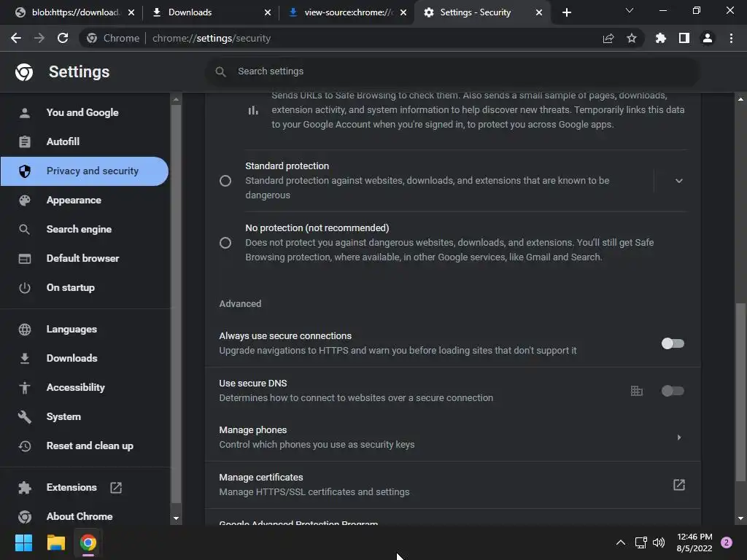Click the address bar URL

click(x=212, y=38)
